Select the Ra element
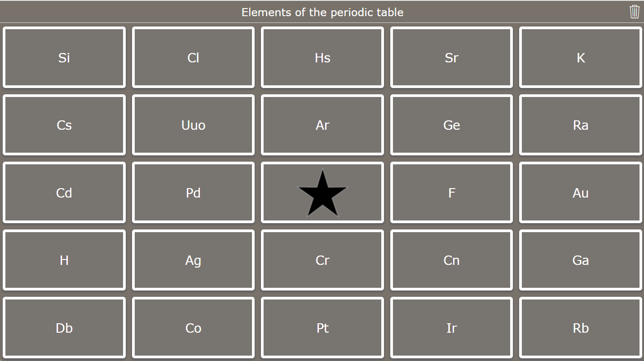The image size is (644, 361). 580,125
